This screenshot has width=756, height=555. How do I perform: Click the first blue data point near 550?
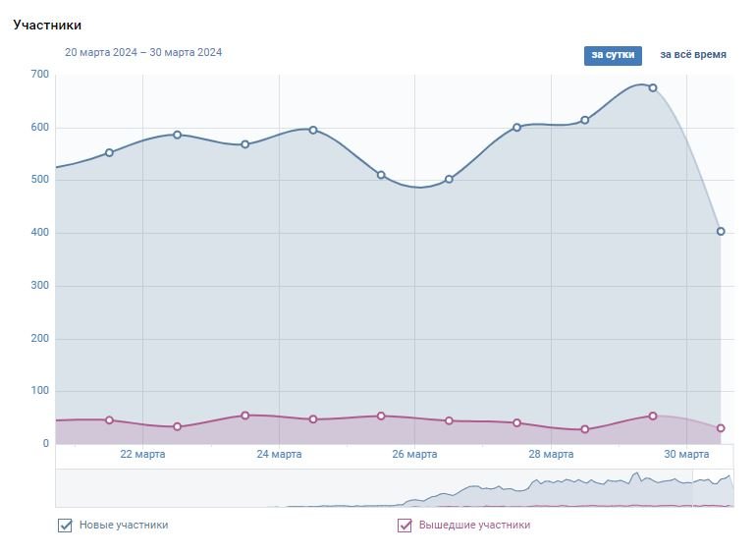(x=109, y=152)
